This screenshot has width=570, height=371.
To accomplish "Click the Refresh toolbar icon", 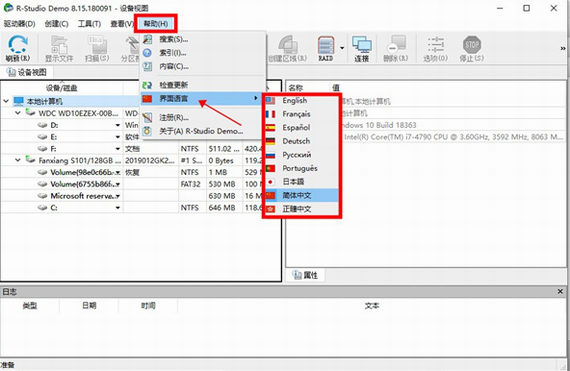I will click(x=17, y=48).
